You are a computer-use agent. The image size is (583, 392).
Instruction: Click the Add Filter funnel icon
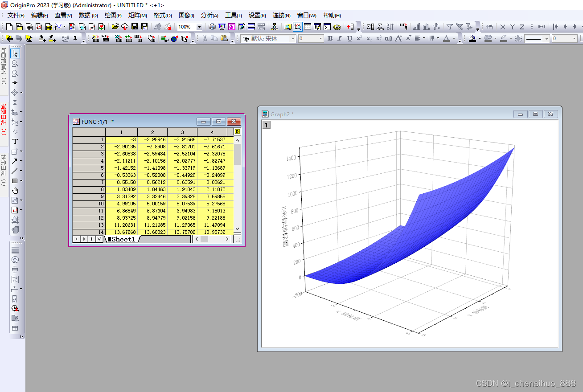(450, 27)
